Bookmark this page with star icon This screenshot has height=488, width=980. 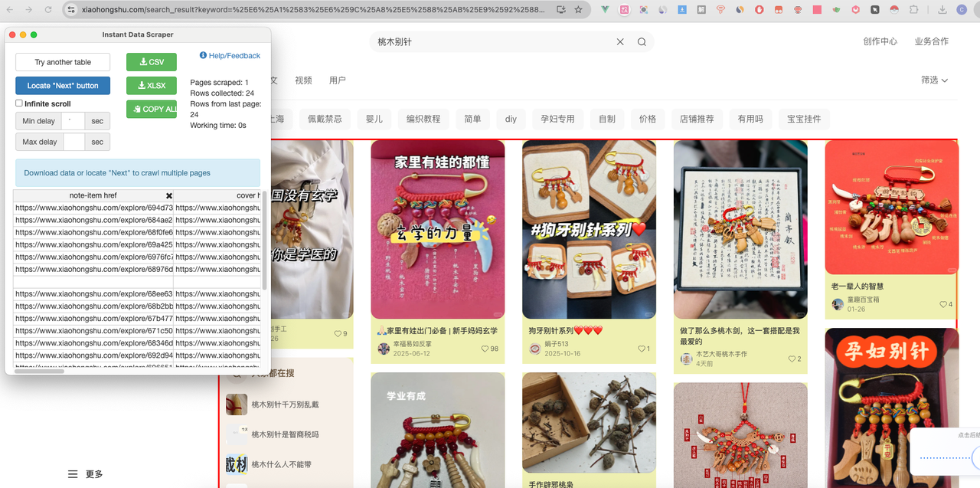[x=578, y=10]
